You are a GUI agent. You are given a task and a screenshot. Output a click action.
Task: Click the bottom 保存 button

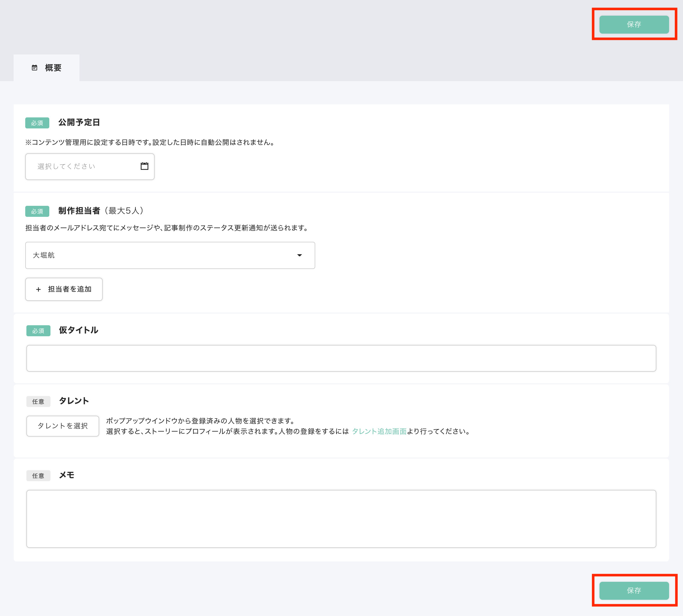(x=634, y=590)
